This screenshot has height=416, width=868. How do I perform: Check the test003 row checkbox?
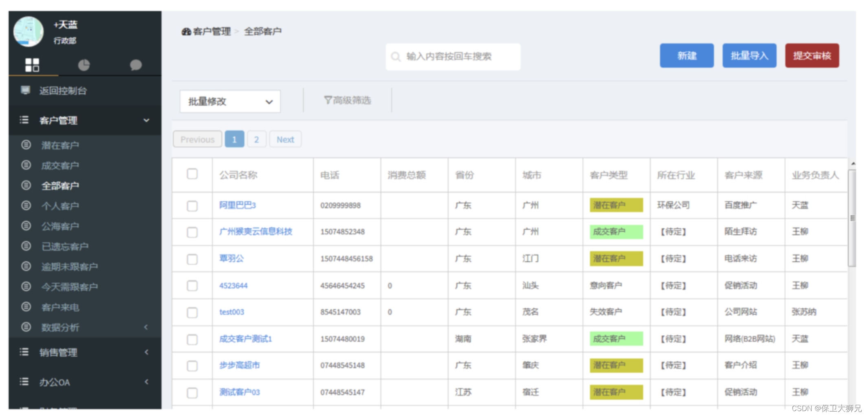pos(192,312)
